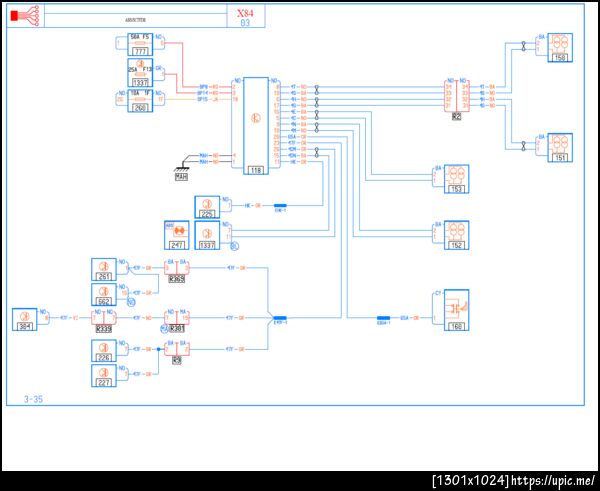
Task: Click the 3-35 page number at bottom left
Action: (x=33, y=399)
